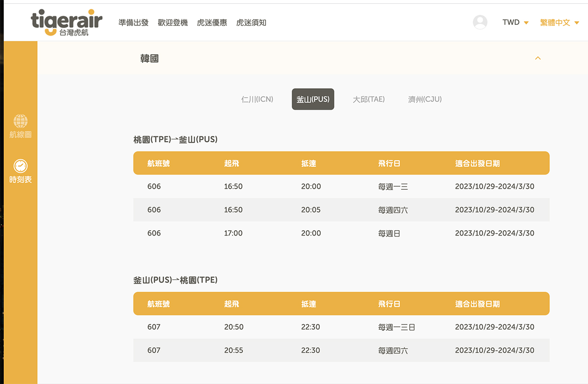588x384 pixels.
Task: Click 飛行日 header in the TPE→PUS table
Action: pyautogui.click(x=389, y=163)
